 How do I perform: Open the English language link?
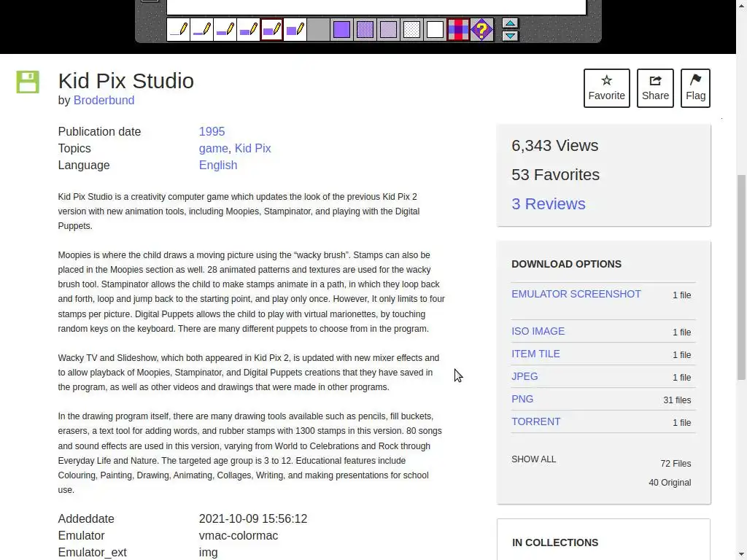pyautogui.click(x=218, y=165)
